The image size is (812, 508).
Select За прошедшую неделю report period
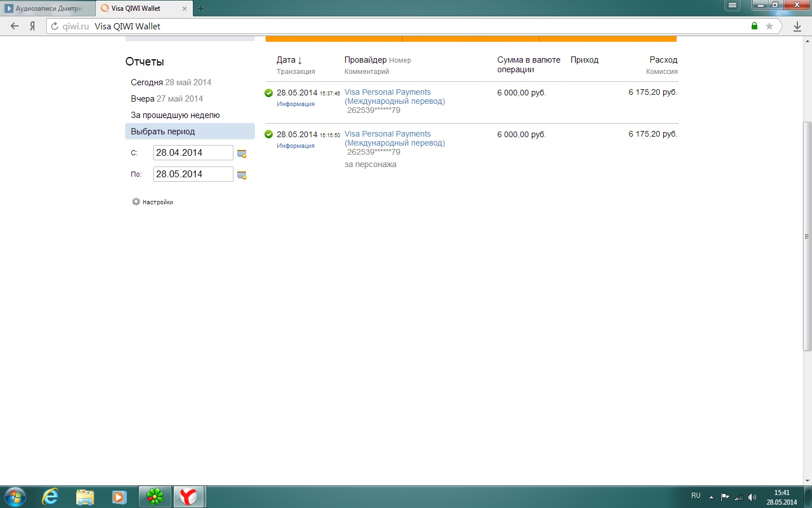tap(175, 115)
